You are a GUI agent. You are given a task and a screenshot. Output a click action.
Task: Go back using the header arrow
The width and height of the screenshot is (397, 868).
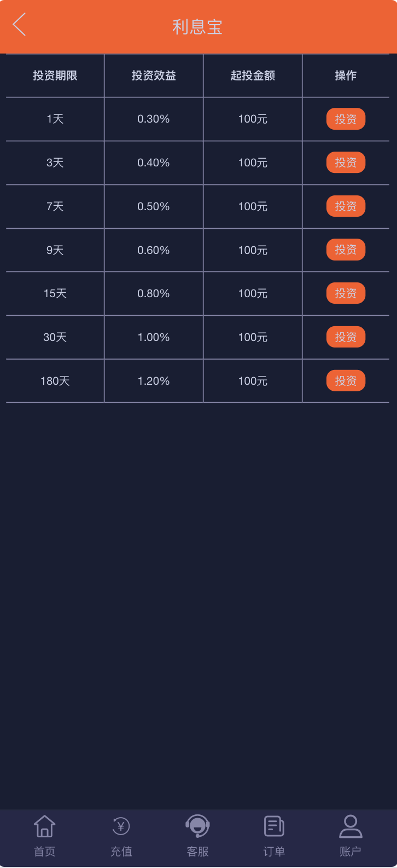coord(19,25)
